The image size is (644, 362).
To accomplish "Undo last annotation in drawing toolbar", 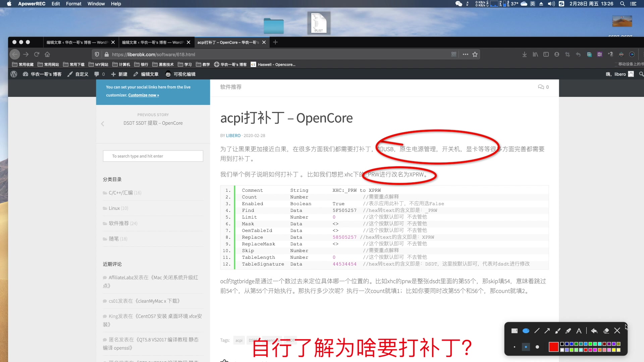I will (x=594, y=331).
